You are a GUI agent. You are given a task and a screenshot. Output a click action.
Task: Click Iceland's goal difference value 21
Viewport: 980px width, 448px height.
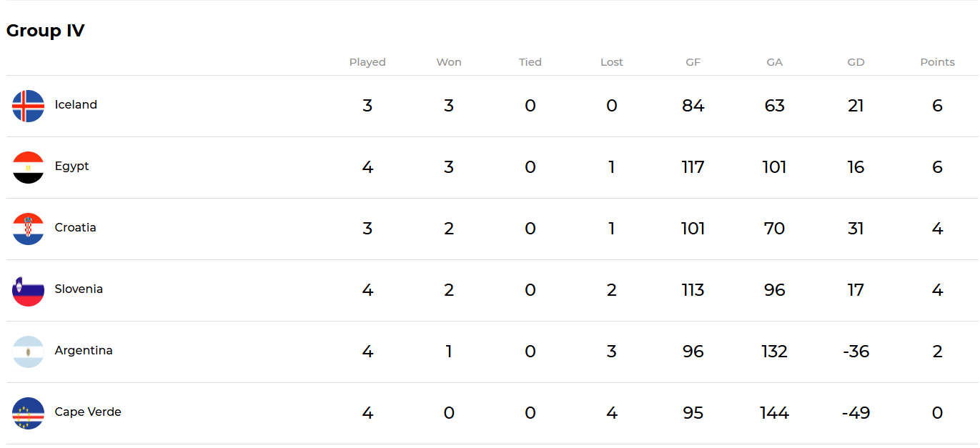(x=856, y=106)
